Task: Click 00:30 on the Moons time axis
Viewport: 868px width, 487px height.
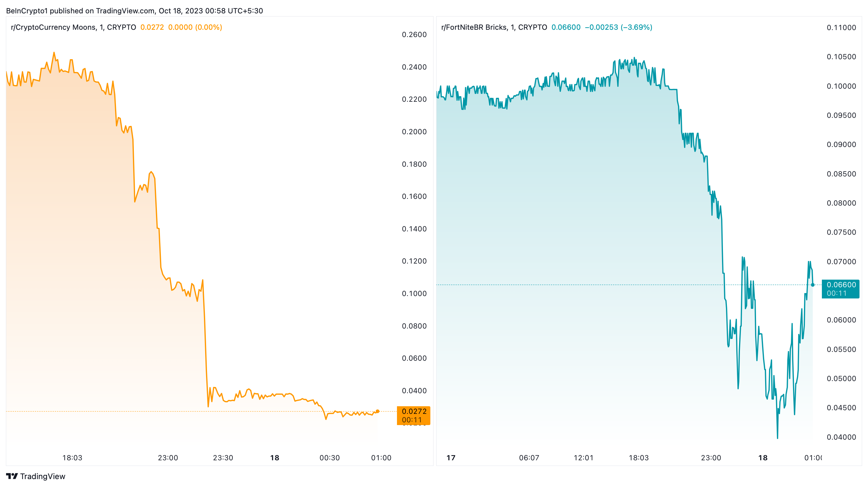Action: 330,458
